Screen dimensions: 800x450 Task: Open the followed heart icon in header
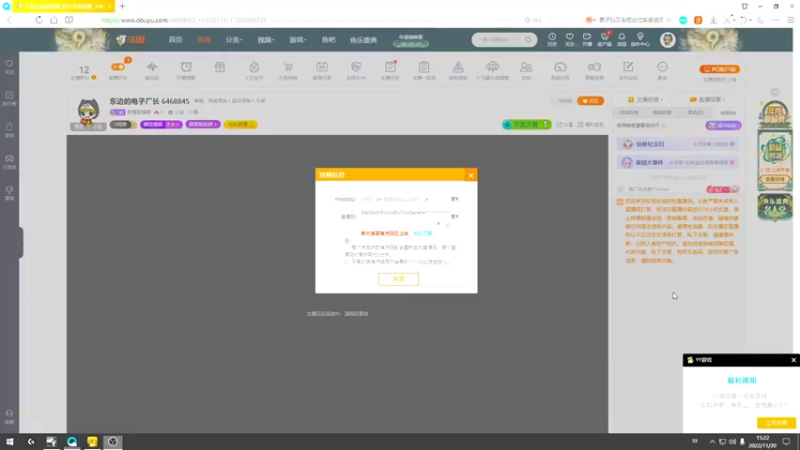(569, 39)
